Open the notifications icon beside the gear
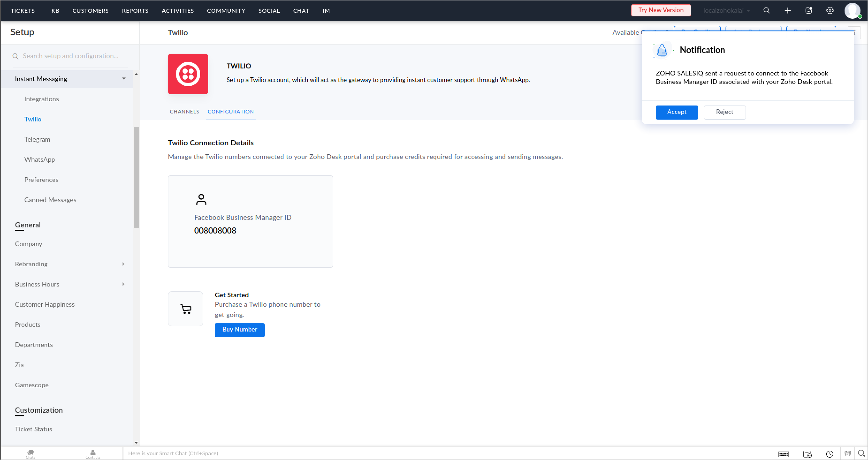Viewport: 868px width, 460px height. (809, 11)
